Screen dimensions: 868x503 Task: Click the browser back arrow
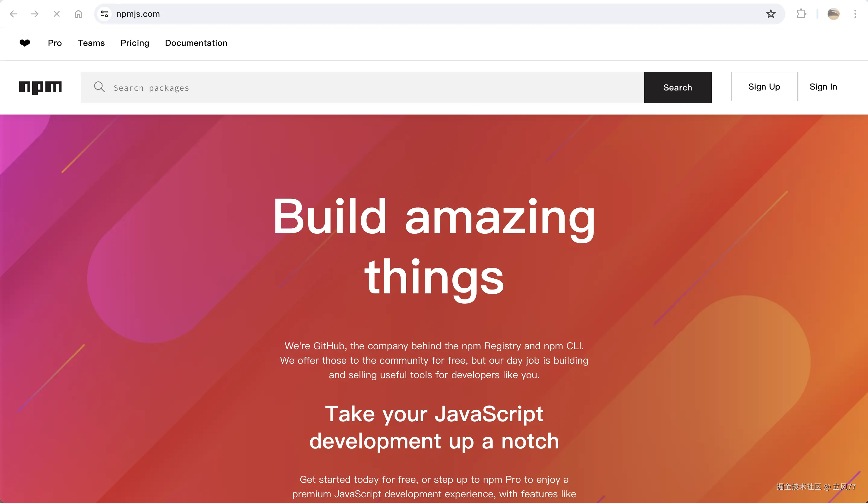(14, 14)
